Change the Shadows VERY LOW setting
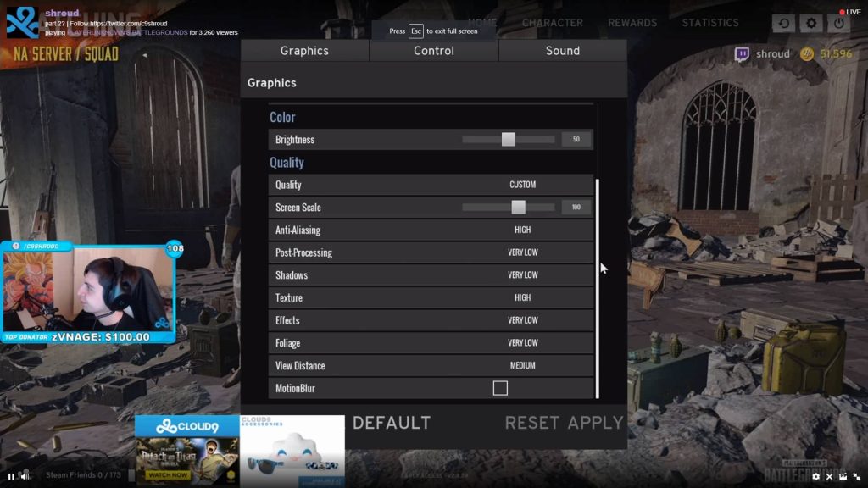 pos(522,275)
